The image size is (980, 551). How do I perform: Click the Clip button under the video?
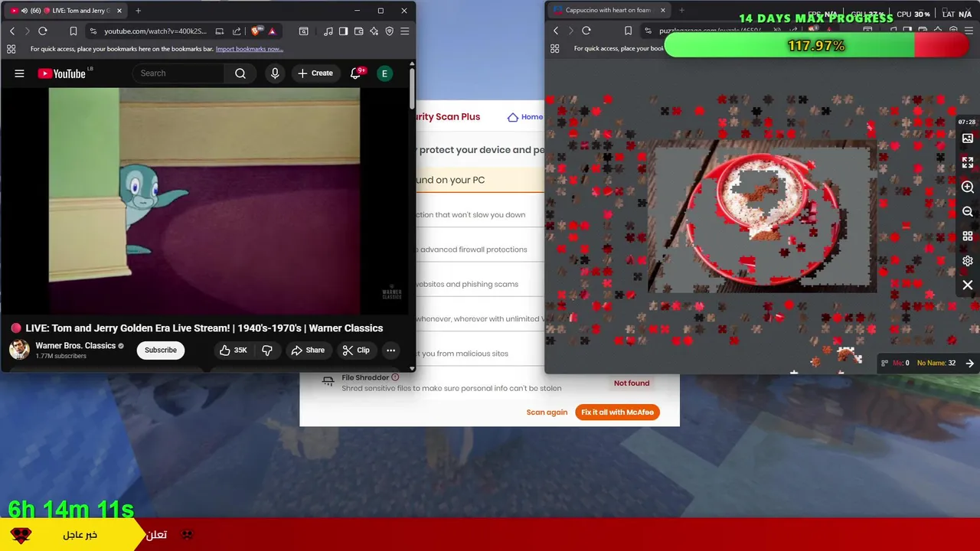click(356, 350)
